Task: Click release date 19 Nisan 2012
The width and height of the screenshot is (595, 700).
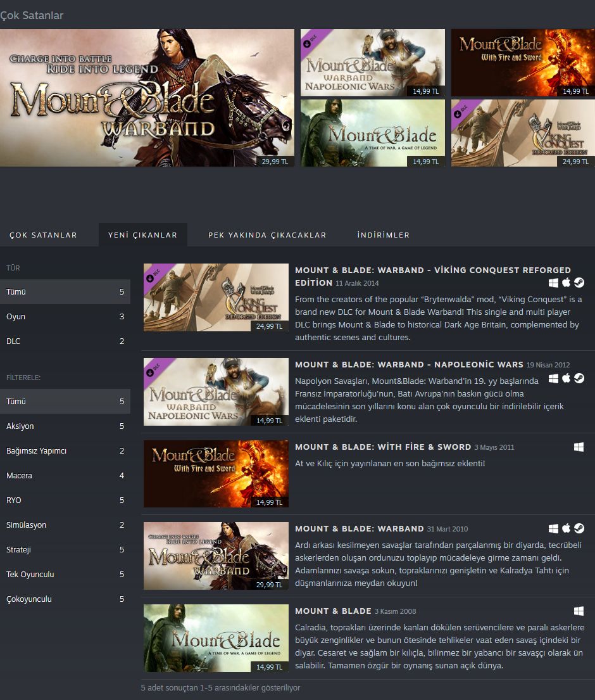Action: point(548,365)
